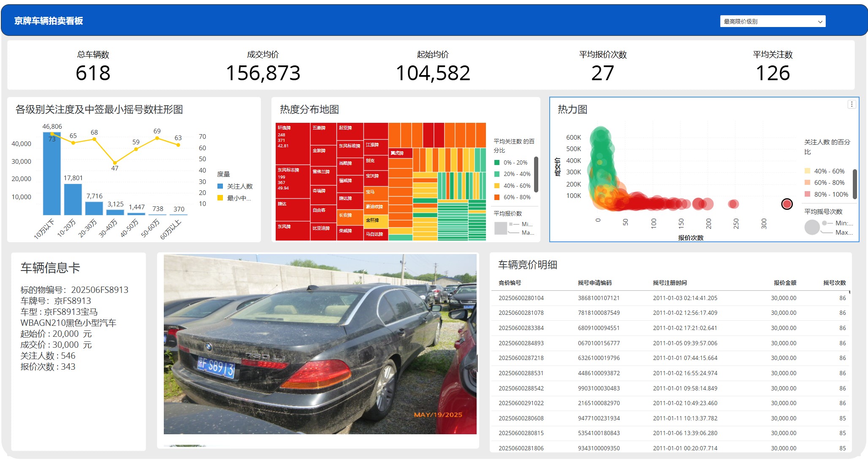Click the 轩逸牌 tile in treemap
The image size is (868, 460).
tap(293, 143)
